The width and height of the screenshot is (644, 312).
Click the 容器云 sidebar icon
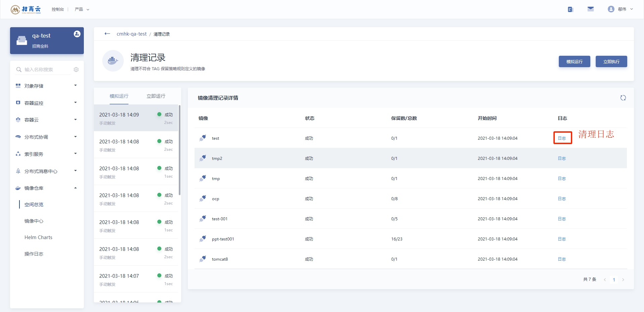(18, 120)
